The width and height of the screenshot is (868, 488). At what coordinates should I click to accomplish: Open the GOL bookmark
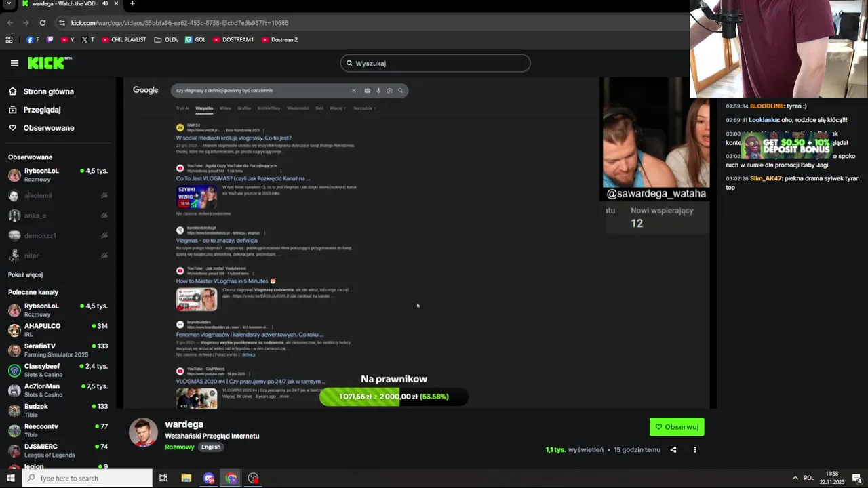point(195,39)
